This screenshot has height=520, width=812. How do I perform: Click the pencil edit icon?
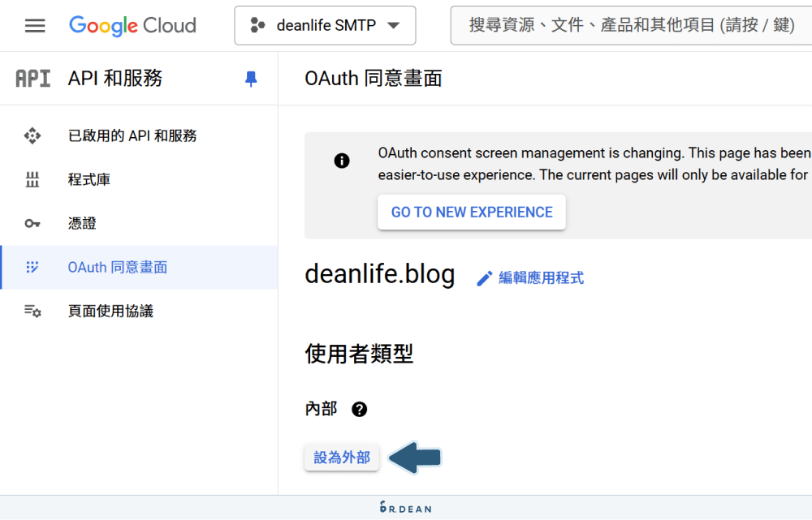(484, 277)
